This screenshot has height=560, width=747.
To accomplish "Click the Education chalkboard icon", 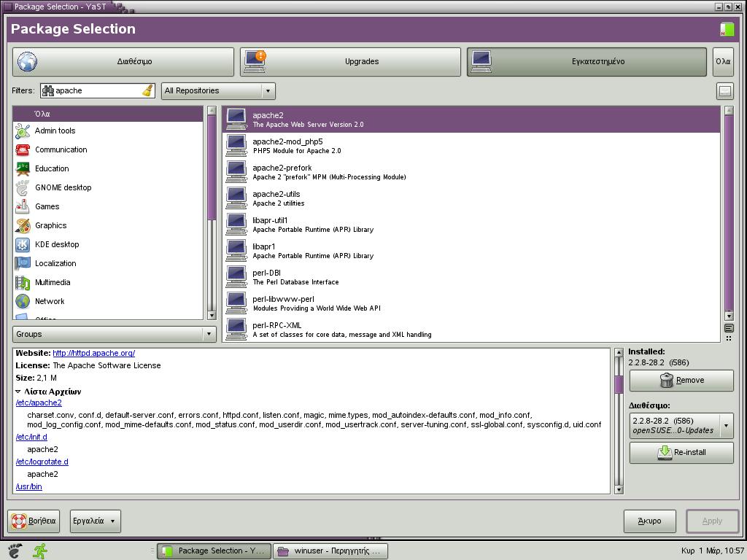I will tap(23, 168).
